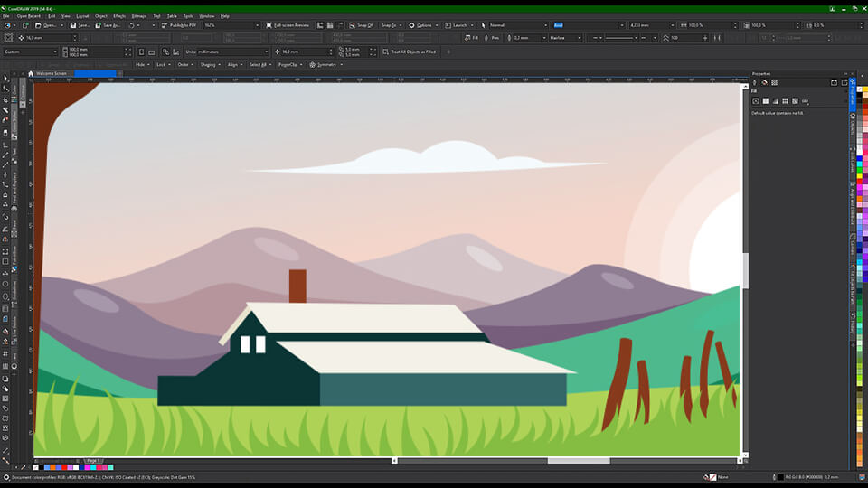Toggle Snap Off button
This screenshot has width=868, height=488.
click(x=362, y=25)
